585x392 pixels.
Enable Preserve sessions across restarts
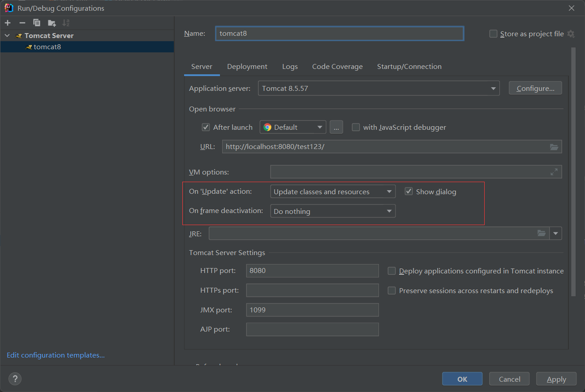391,290
